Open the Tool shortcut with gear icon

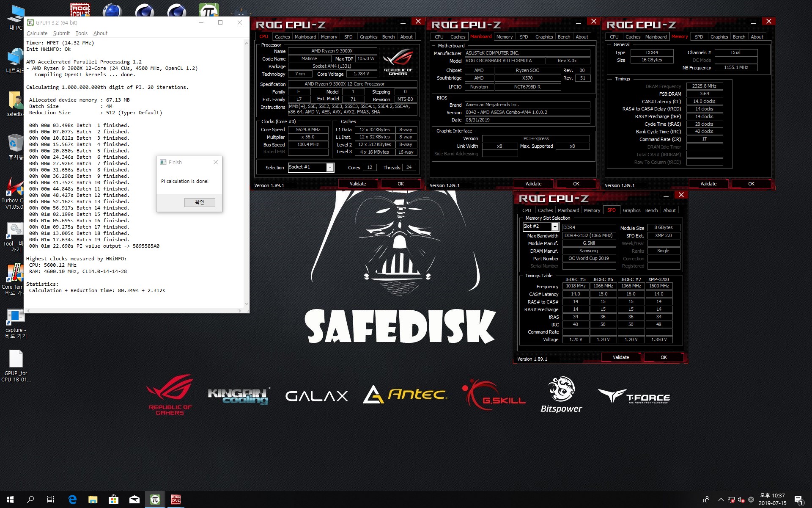coord(14,237)
